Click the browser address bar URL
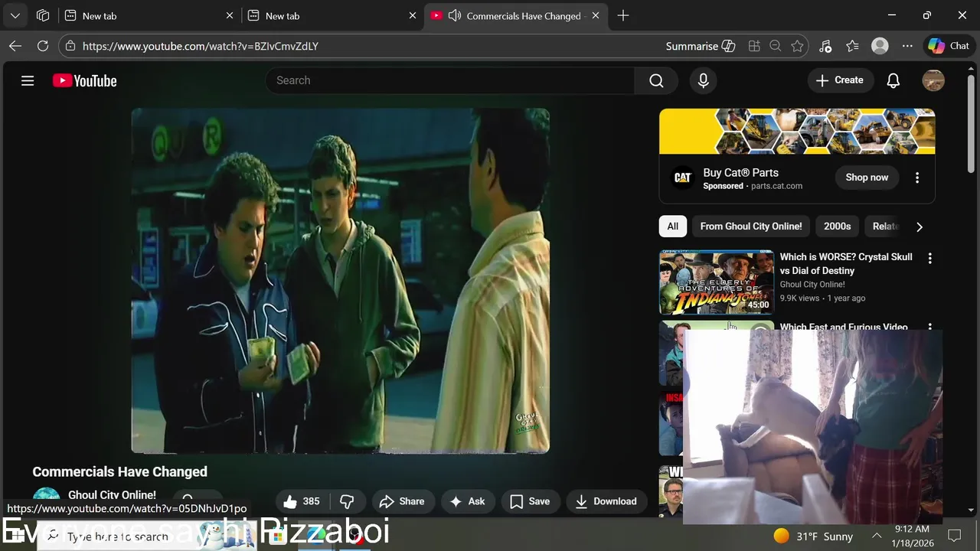The height and width of the screenshot is (551, 980). [201, 46]
